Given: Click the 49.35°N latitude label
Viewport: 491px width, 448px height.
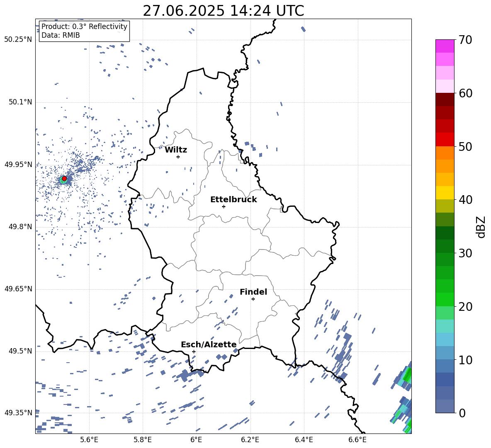Looking at the screenshot, I should point(18,413).
